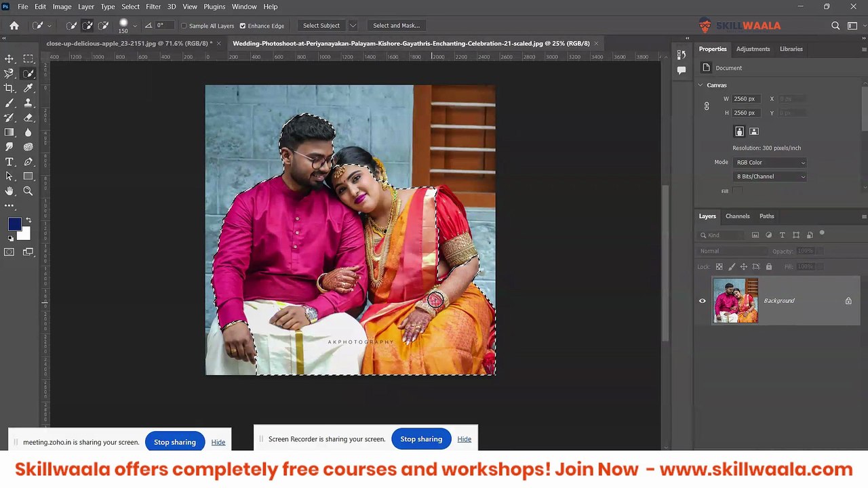This screenshot has width=868, height=488.
Task: Select the Crop tool
Action: click(9, 88)
